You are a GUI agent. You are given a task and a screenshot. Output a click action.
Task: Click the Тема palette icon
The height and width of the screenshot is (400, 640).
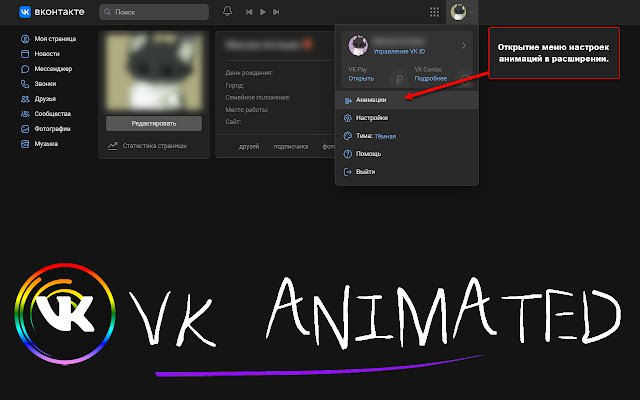click(x=348, y=136)
